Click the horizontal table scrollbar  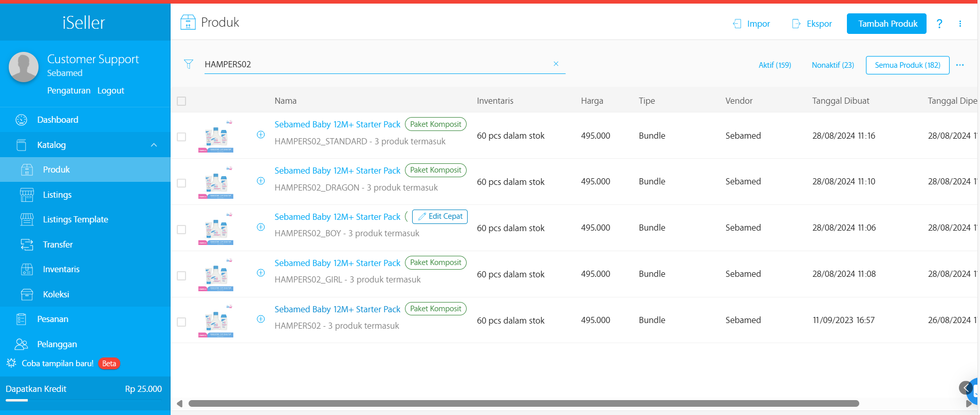[x=524, y=403]
